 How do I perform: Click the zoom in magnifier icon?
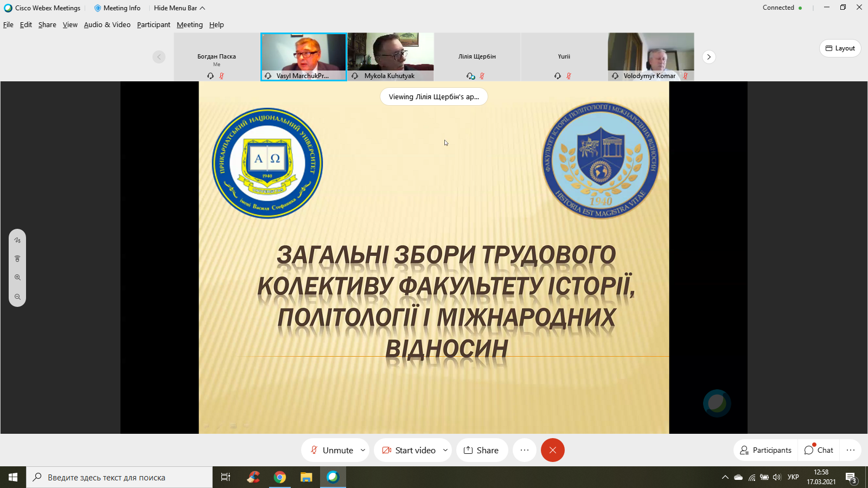[17, 278]
